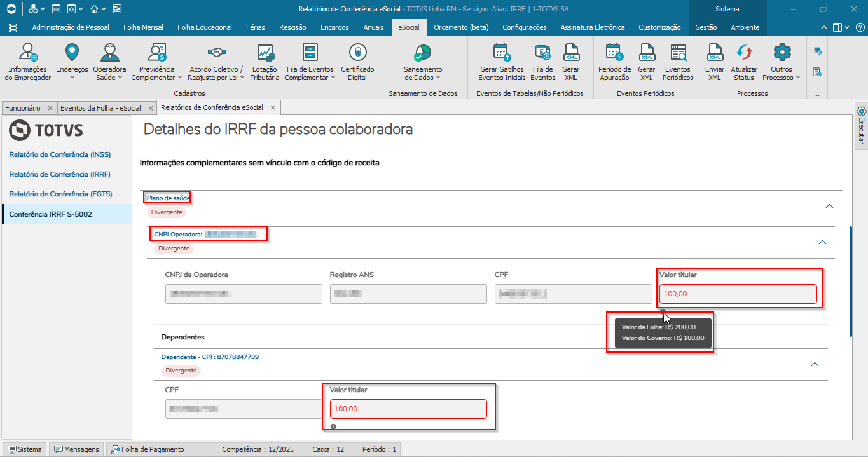Viewport: 868px width, 457px height.
Task: Click the TOTVS application menu icon
Action: pos(11,9)
